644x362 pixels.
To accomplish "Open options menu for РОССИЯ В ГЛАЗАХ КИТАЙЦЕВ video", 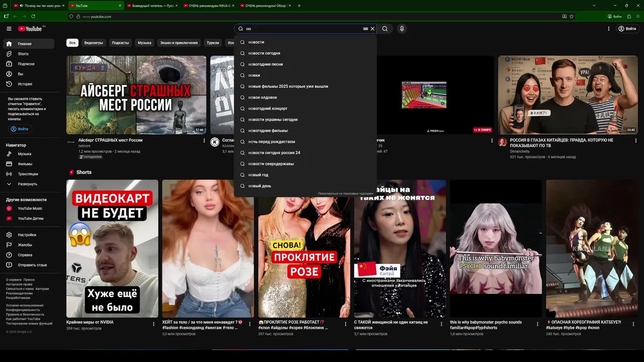I will (636, 141).
